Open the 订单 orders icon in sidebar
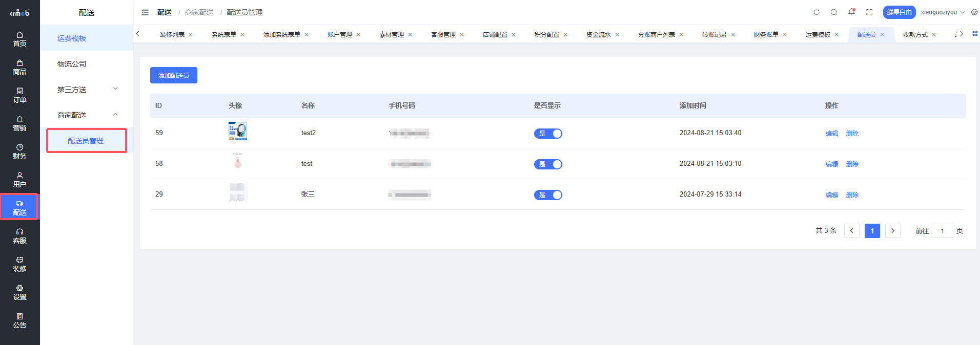This screenshot has width=980, height=345. 19,95
